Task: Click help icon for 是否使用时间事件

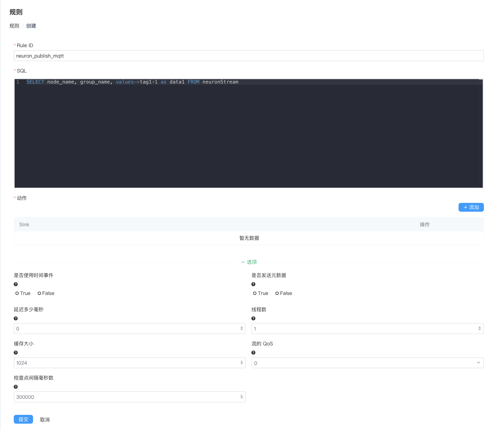Action: (x=16, y=284)
